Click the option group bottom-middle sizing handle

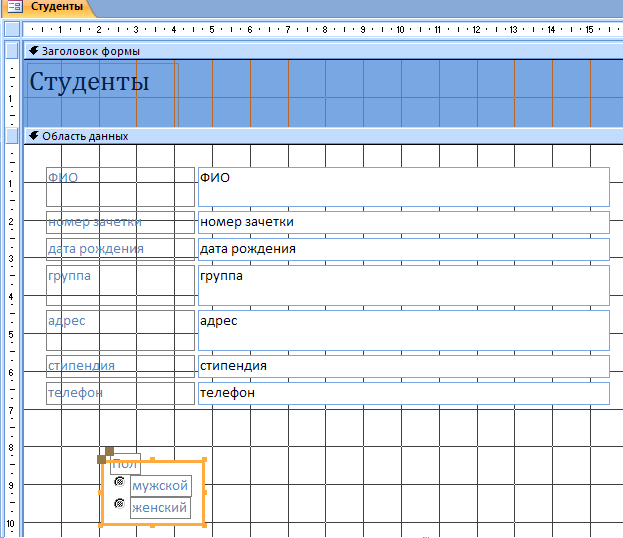[153, 525]
